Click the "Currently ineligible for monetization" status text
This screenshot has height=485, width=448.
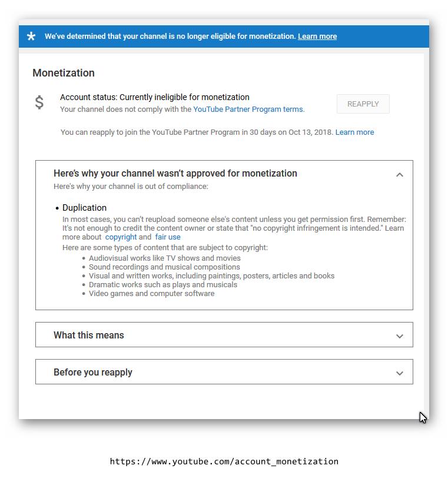(184, 98)
